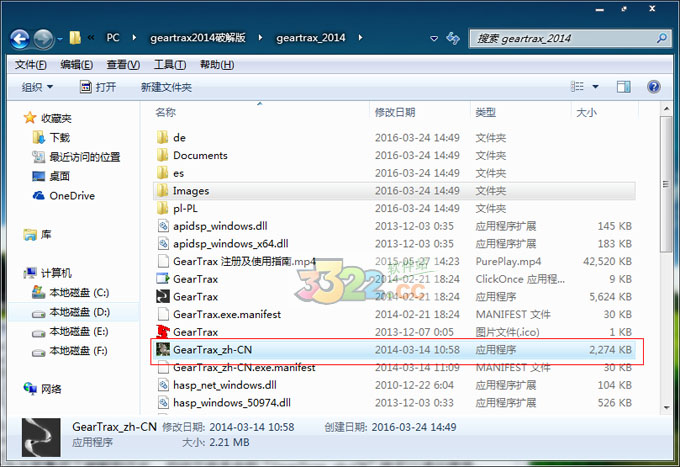Open recent locations dropdown beside Forward arrow

[x=60, y=39]
